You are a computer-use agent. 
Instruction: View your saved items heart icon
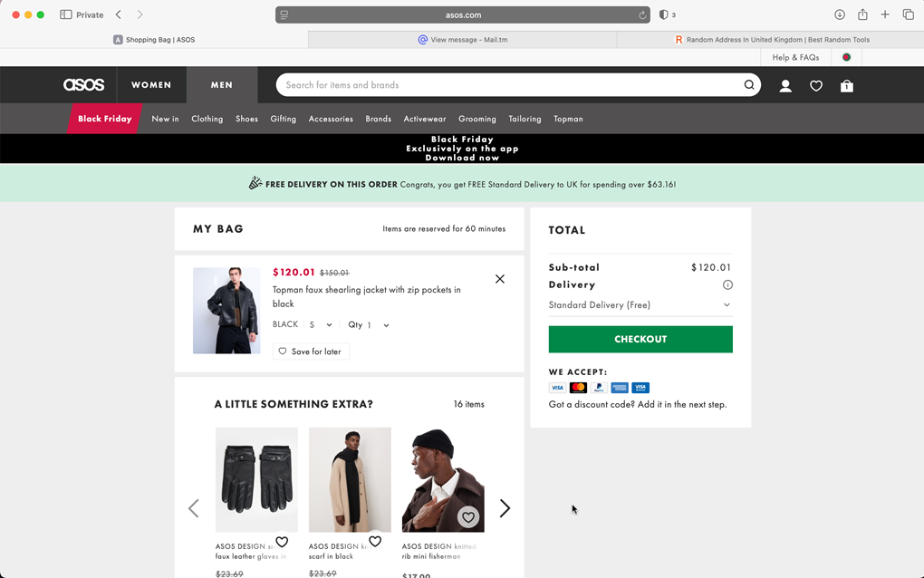pyautogui.click(x=816, y=85)
